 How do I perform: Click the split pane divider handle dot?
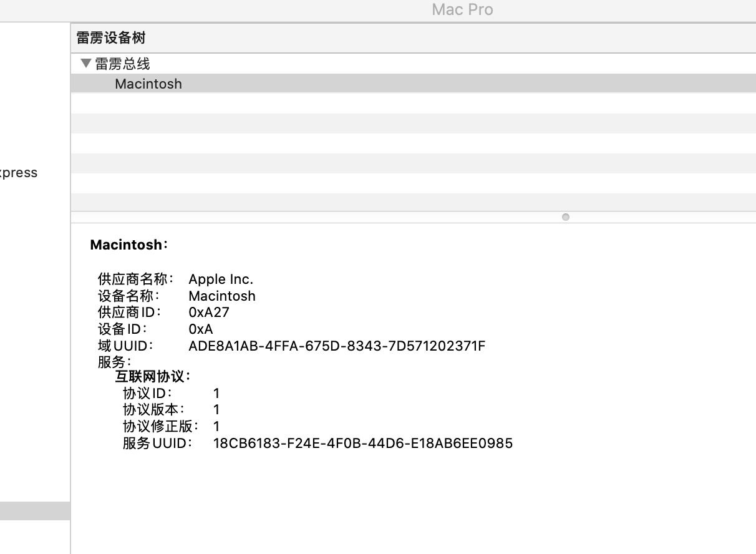click(566, 217)
